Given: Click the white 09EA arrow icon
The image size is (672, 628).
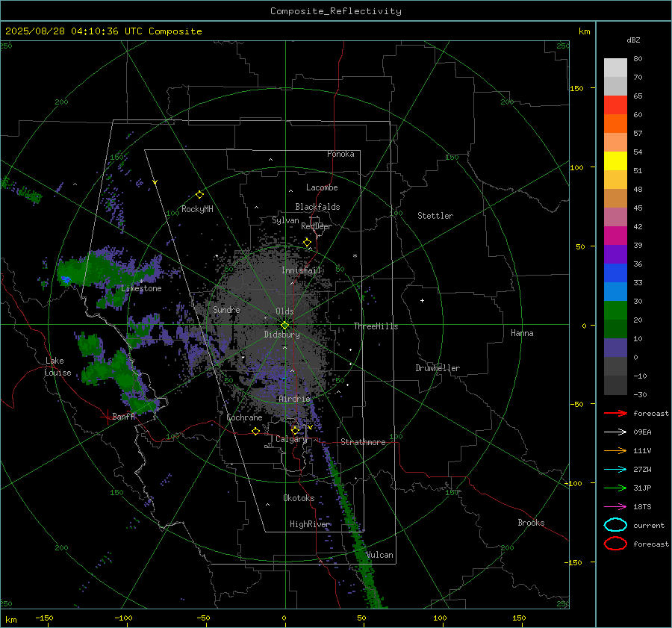Looking at the screenshot, I should [x=615, y=432].
